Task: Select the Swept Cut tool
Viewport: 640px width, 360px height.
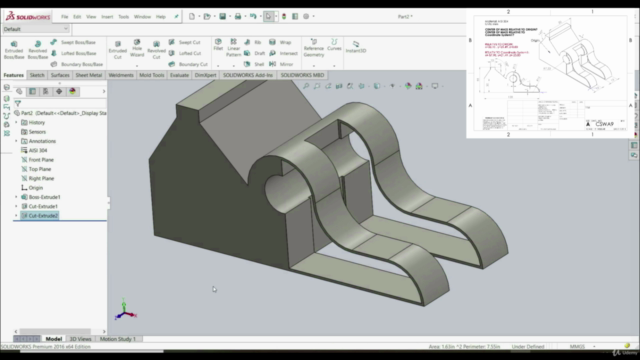Action: coord(184,42)
